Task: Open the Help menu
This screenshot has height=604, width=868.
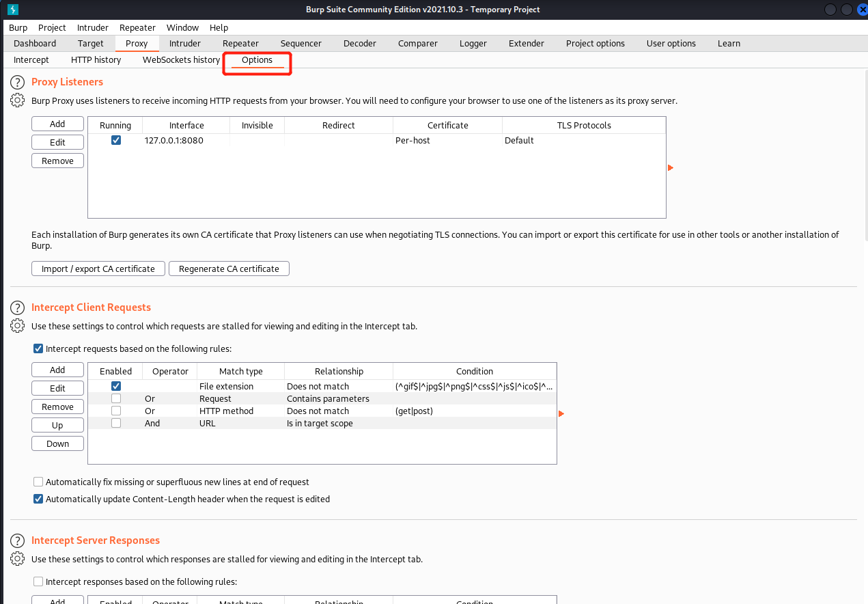Action: pyautogui.click(x=219, y=27)
